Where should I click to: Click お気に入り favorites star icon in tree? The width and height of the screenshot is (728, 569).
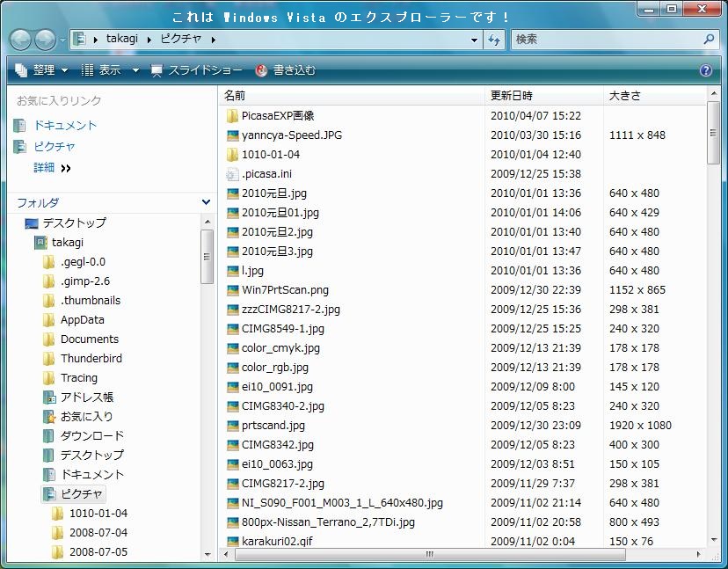[49, 417]
